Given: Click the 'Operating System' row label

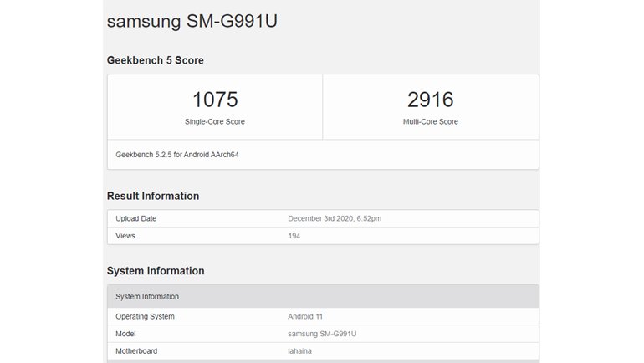Looking at the screenshot, I should click(145, 317).
